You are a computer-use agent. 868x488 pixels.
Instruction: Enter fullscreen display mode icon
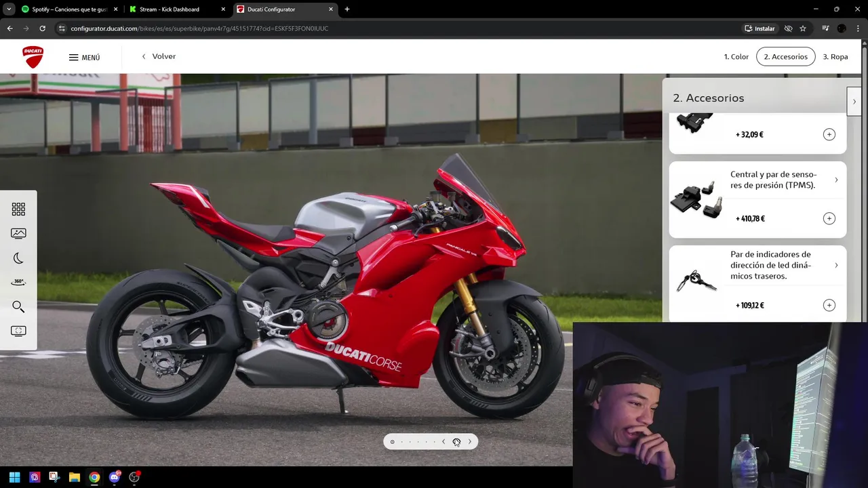point(18,331)
